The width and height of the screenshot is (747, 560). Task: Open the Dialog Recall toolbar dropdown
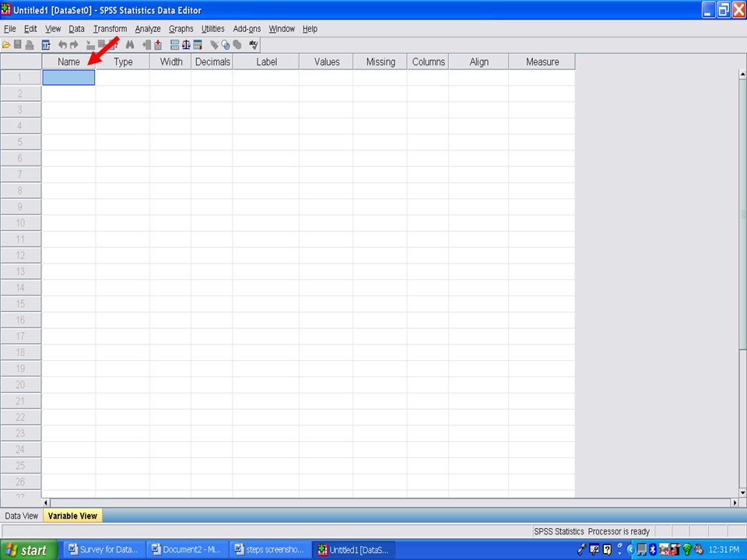[46, 45]
